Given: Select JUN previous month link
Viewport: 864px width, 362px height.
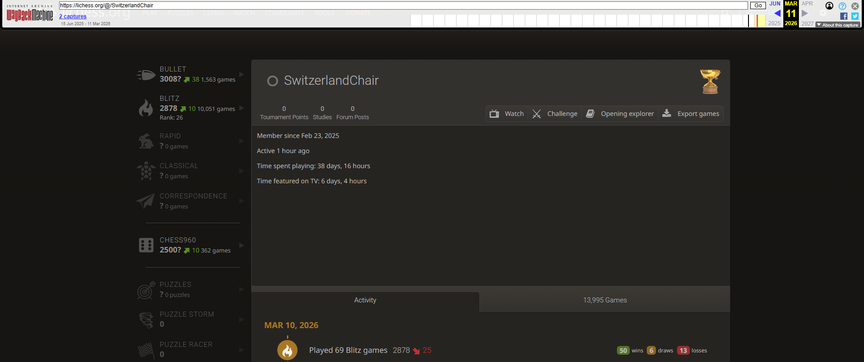Looking at the screenshot, I should point(775,3).
